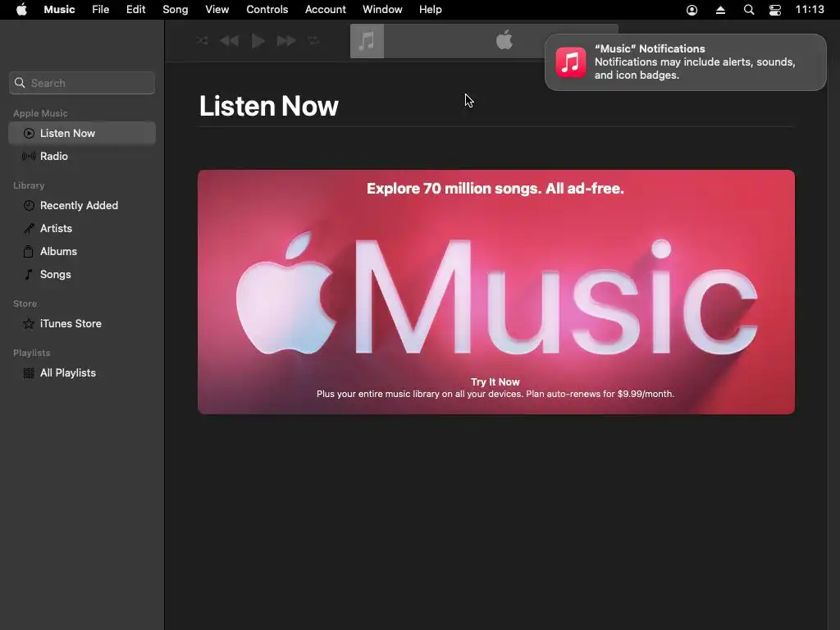840x630 pixels.
Task: Skip to the previous track
Action: (230, 41)
